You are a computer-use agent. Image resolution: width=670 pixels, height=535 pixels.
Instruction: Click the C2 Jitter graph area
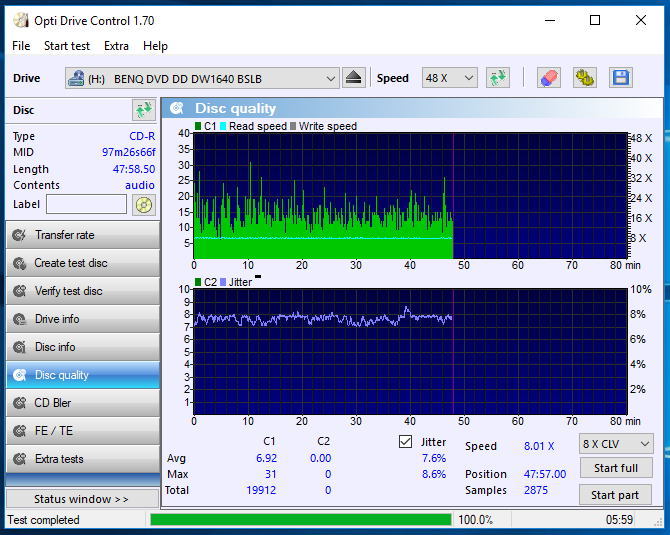tap(410, 352)
